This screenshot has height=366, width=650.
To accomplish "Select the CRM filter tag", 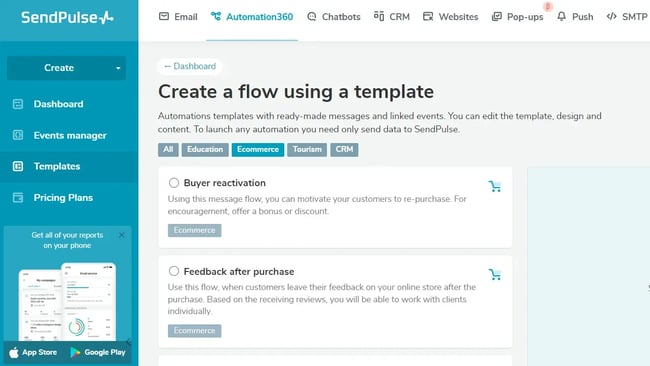I will coord(344,150).
